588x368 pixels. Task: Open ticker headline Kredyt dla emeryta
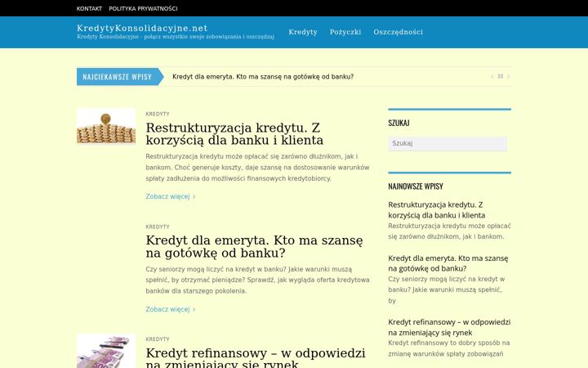pos(263,77)
